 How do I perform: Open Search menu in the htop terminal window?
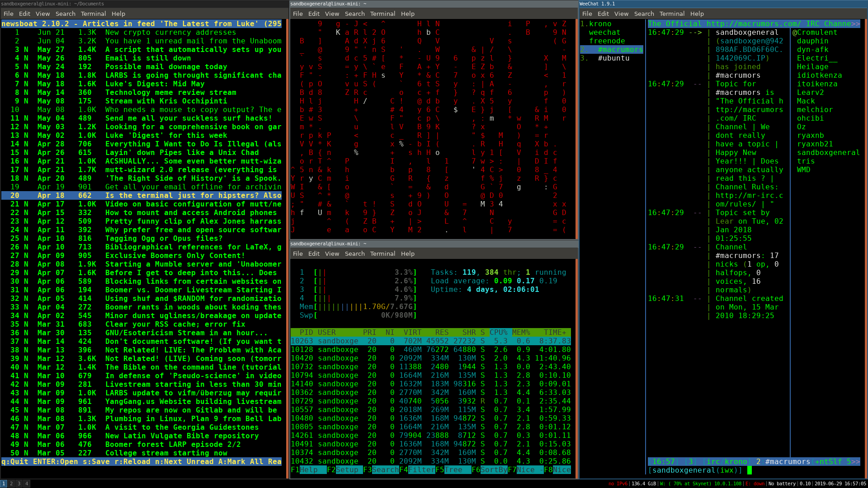[x=355, y=254]
